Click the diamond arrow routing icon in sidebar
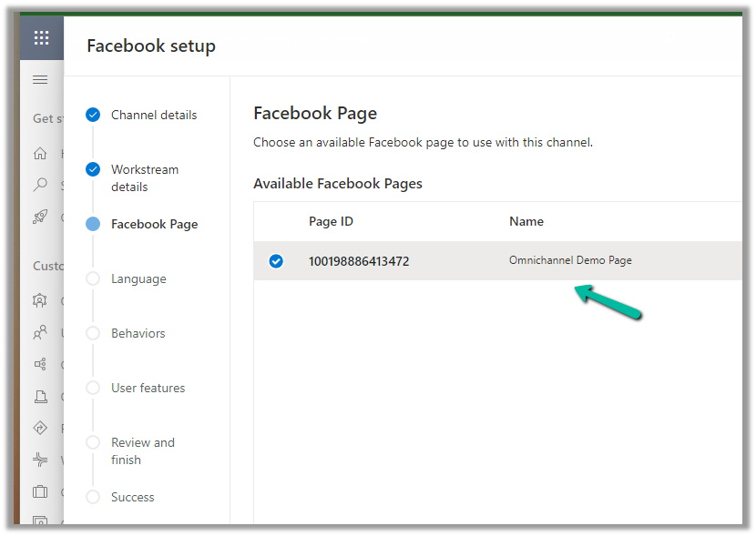This screenshot has height=536, width=756. click(x=40, y=428)
